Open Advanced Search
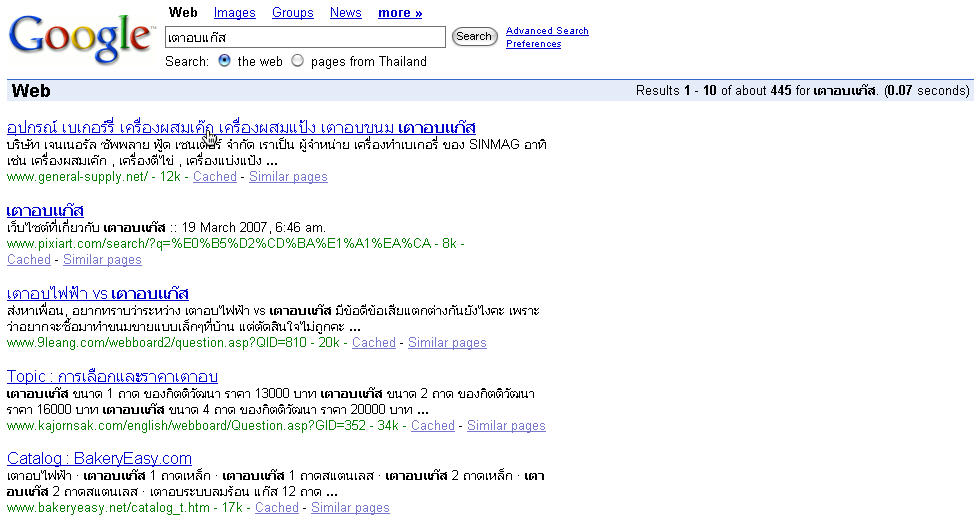 pyautogui.click(x=547, y=31)
